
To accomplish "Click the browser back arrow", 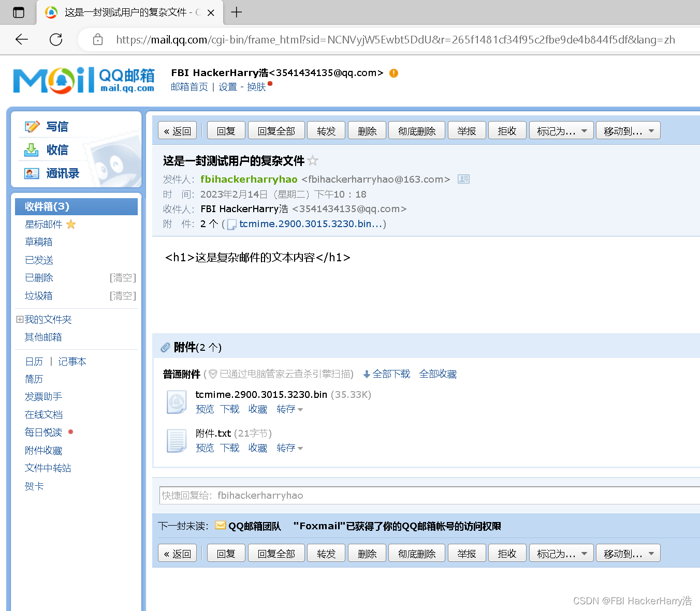I will pos(22,39).
